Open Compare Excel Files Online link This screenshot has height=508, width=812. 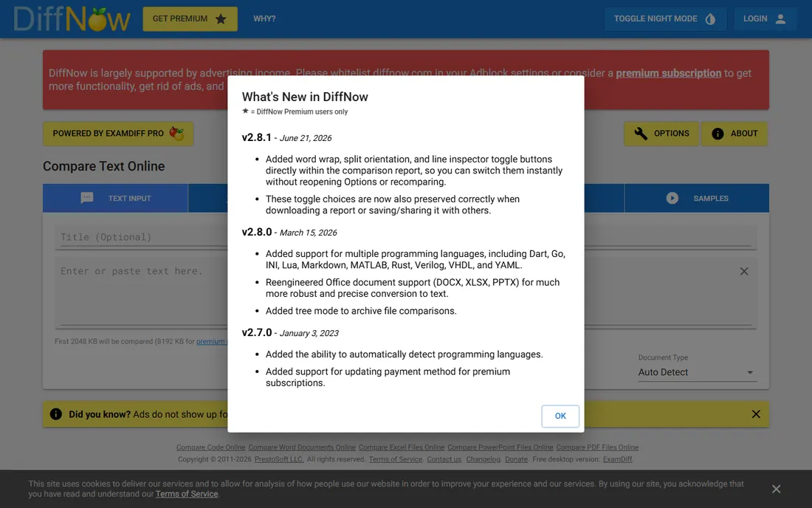(402, 447)
